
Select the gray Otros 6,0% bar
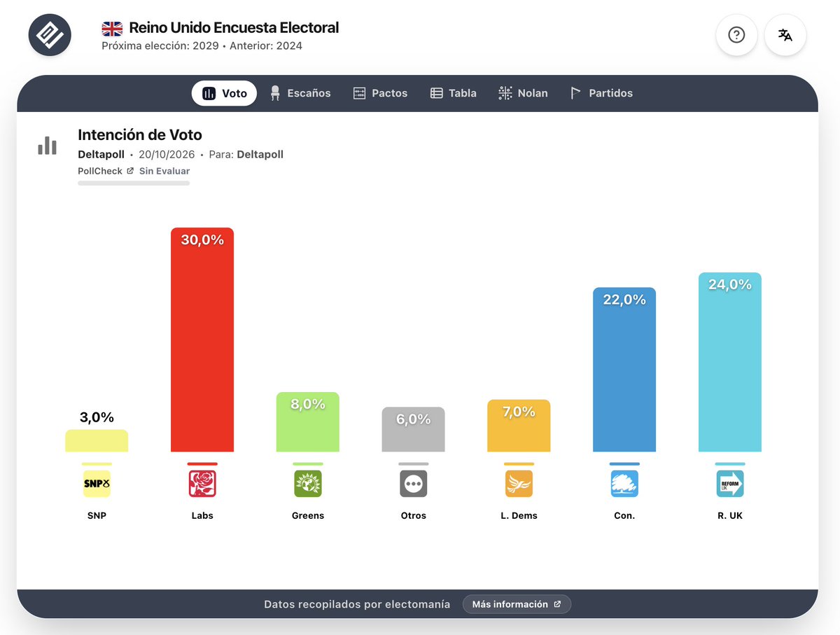pyautogui.click(x=414, y=429)
